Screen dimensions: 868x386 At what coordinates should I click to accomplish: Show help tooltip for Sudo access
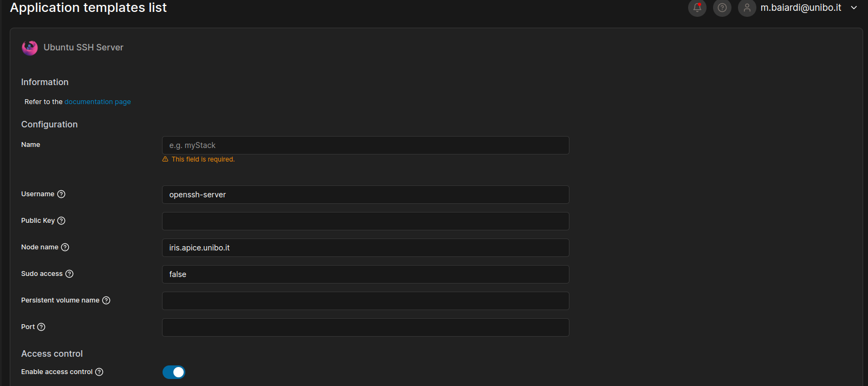point(69,274)
